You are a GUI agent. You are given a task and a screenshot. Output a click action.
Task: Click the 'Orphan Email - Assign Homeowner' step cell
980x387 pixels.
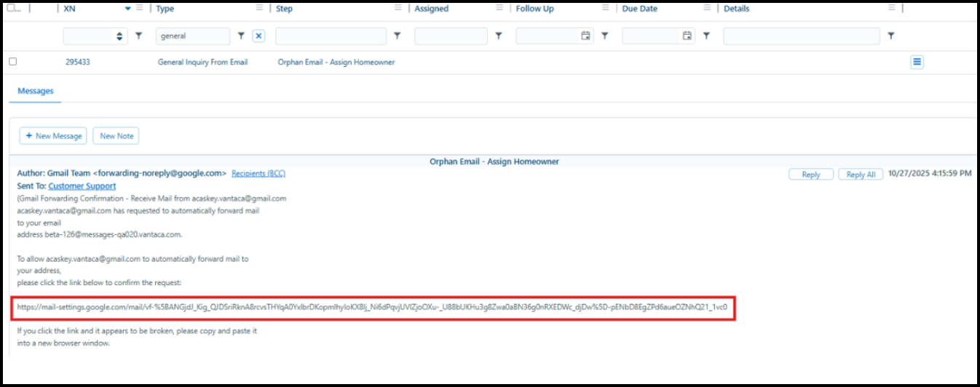(336, 63)
